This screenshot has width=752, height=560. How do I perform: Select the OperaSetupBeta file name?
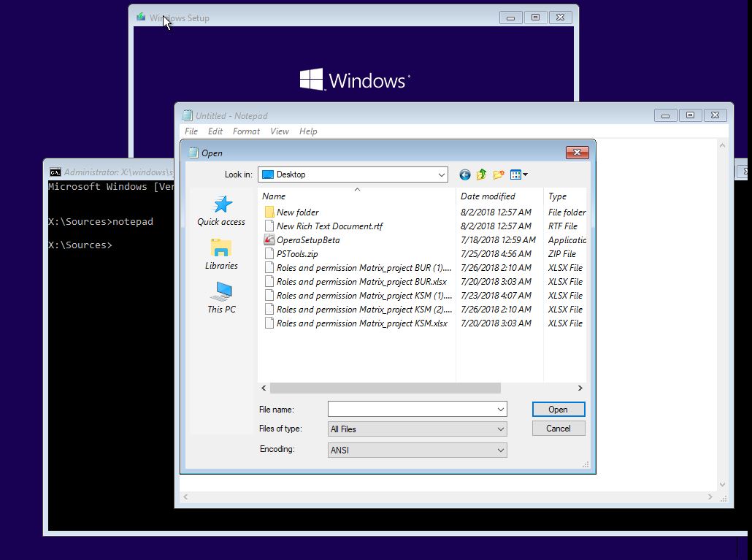(x=308, y=239)
